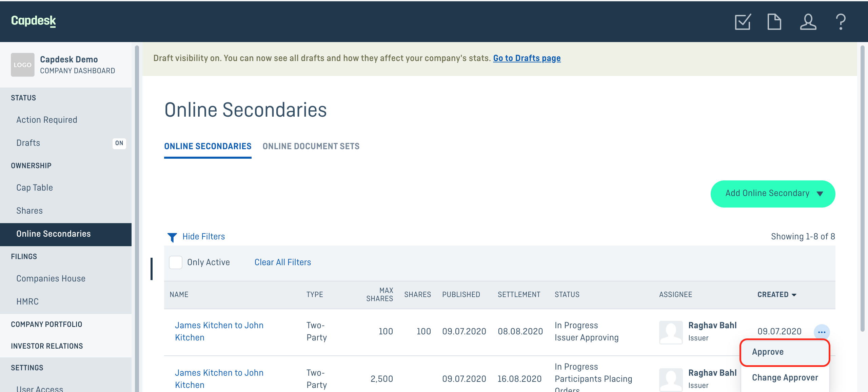Click the PUBLISHED column header
This screenshot has width=868, height=392.
click(x=461, y=295)
